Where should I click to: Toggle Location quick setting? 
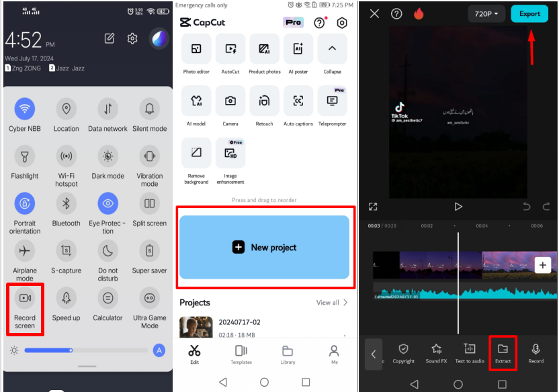67,109
